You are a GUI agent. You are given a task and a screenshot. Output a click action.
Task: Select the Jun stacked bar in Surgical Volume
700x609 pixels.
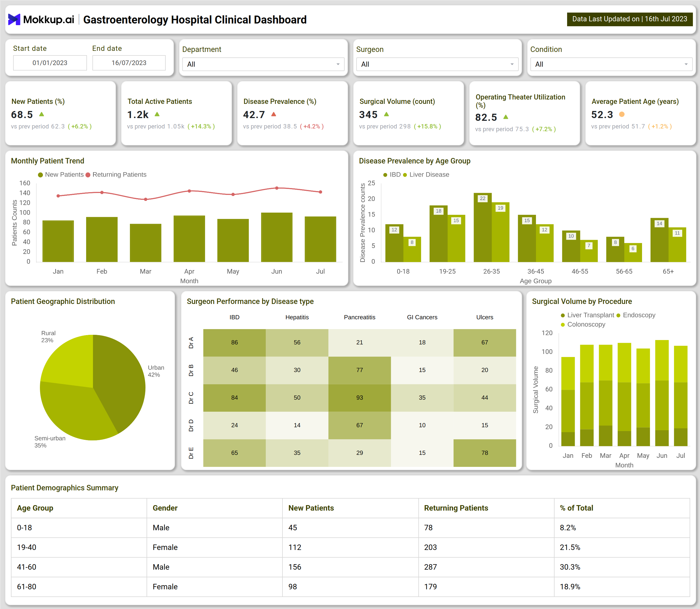coord(662,393)
